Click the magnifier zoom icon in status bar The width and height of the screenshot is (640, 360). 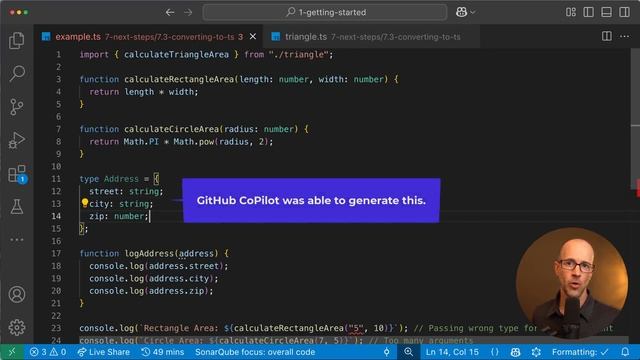click(408, 352)
